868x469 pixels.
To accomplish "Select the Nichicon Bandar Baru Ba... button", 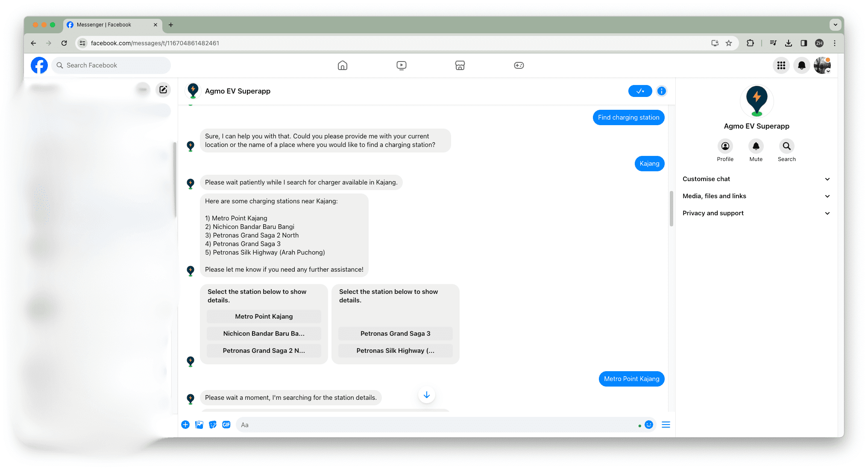I will pyautogui.click(x=264, y=334).
